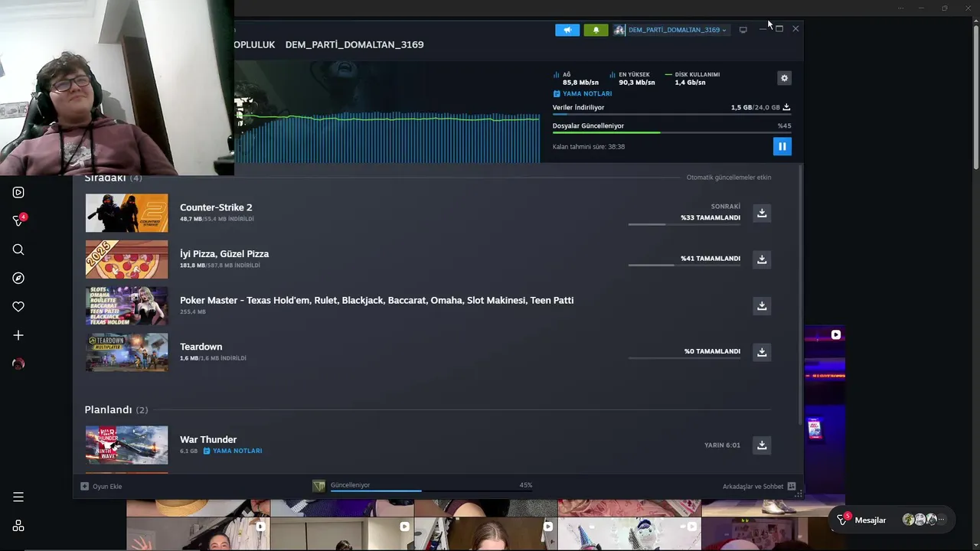Click the Güncelleniyor download status bar

point(431,485)
